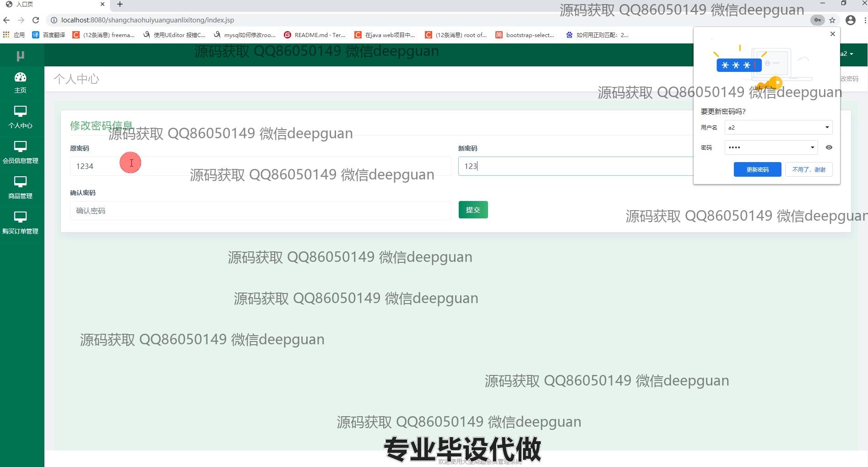Reload the page with refresh icon
The height and width of the screenshot is (467, 868).
(36, 20)
